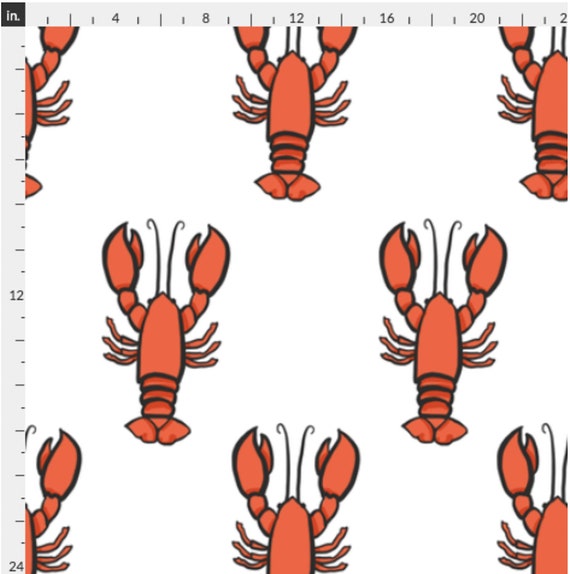This screenshot has width=570, height=574.
Task: Click the 20 mark on top ruler
Action: pos(477,18)
